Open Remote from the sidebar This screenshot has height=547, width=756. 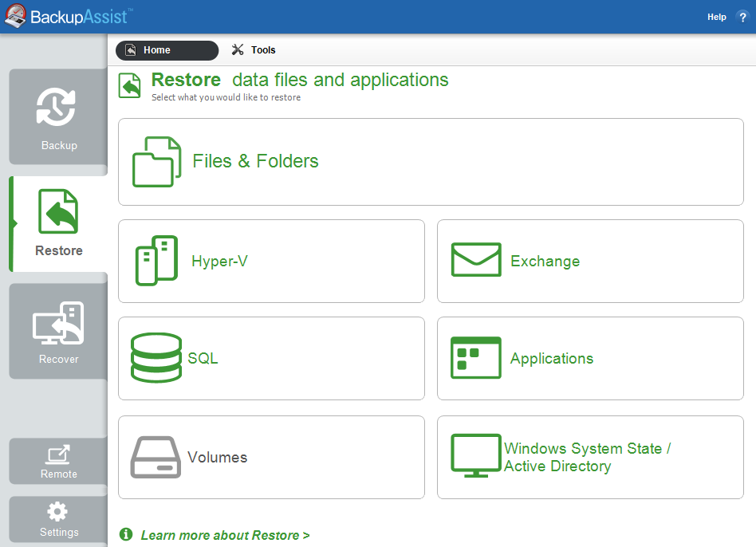(58, 462)
